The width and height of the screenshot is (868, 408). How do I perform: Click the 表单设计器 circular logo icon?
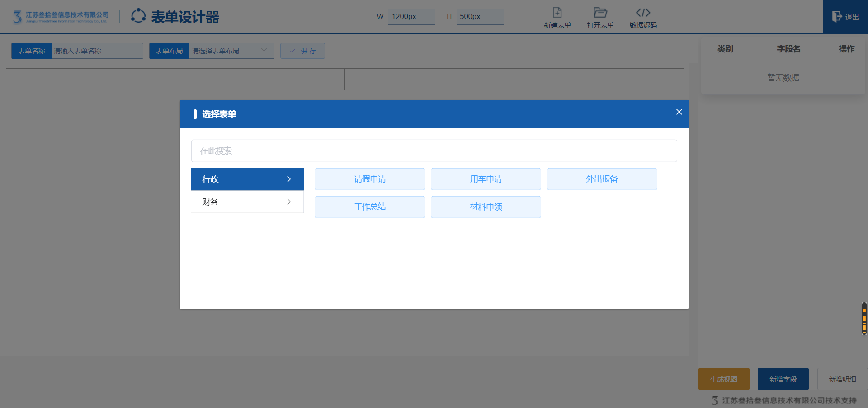[138, 16]
